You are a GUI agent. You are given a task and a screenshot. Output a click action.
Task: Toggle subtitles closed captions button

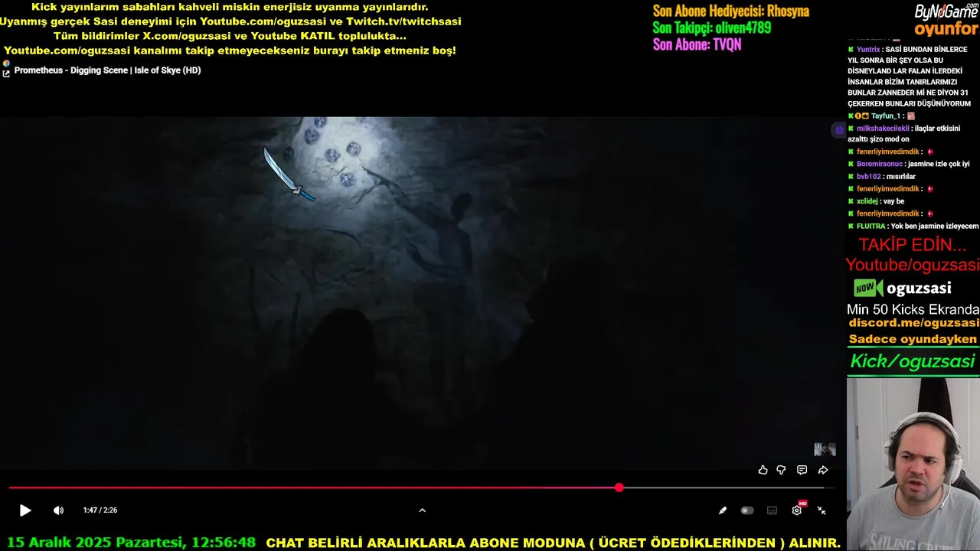click(x=772, y=510)
